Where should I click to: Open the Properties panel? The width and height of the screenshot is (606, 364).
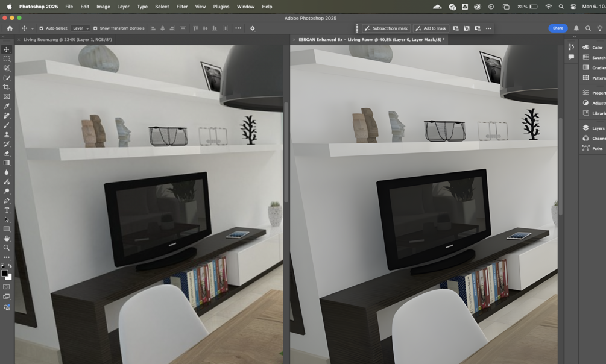point(593,93)
